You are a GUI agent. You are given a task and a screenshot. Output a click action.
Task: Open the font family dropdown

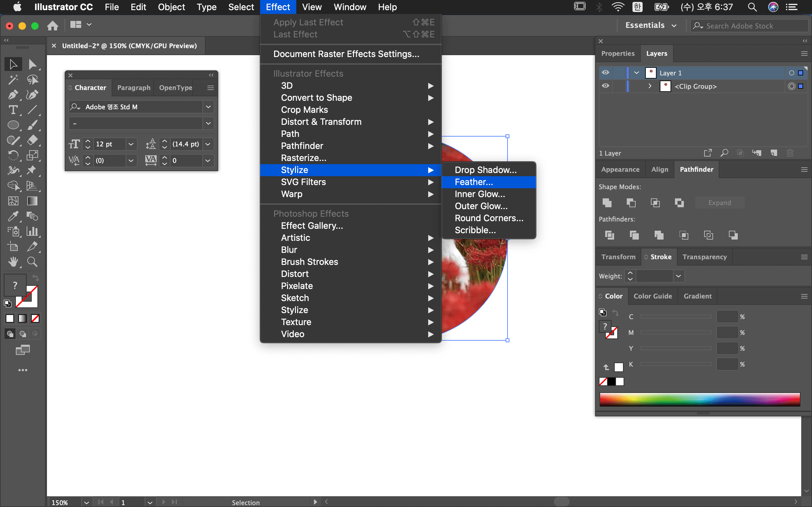[208, 107]
